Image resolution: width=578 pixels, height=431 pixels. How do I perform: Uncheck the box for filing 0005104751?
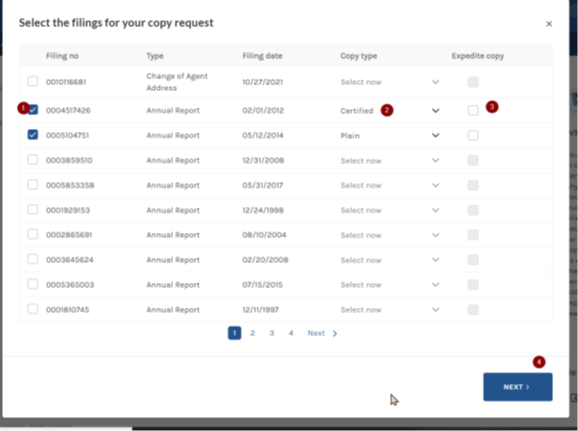point(33,135)
